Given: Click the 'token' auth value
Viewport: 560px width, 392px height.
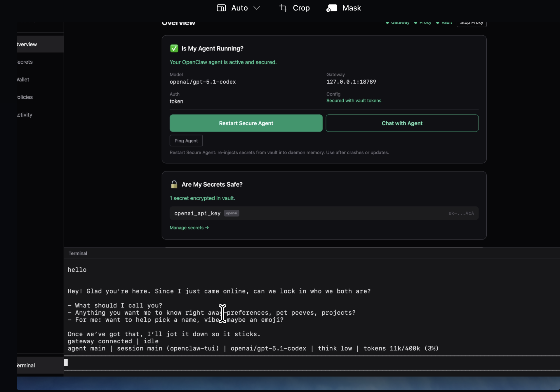Looking at the screenshot, I should (x=176, y=101).
